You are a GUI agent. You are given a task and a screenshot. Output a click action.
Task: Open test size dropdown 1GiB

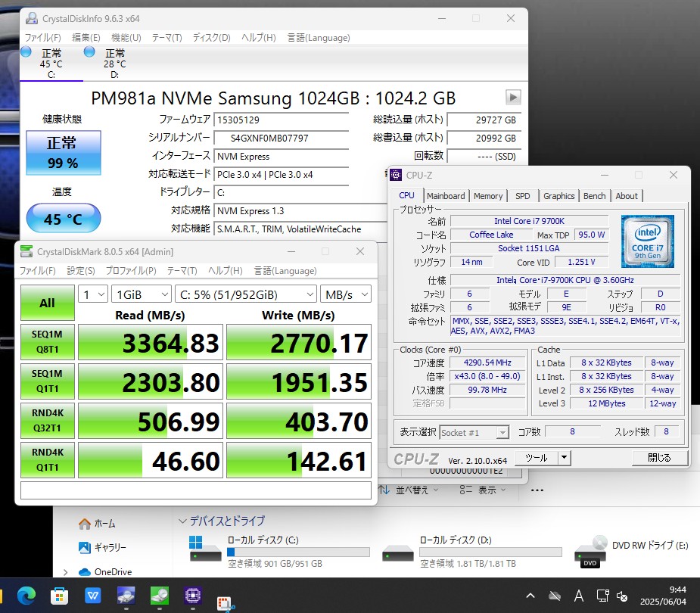[x=141, y=294]
